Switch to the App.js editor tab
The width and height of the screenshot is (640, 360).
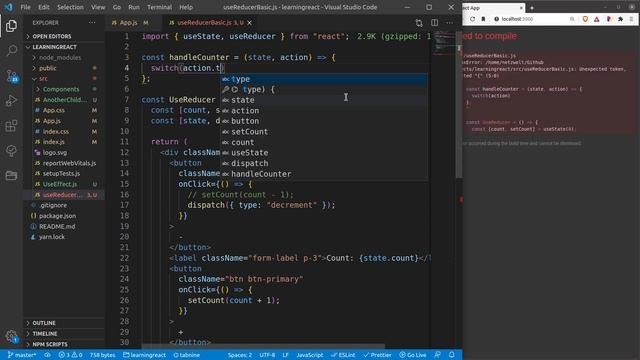pos(130,23)
